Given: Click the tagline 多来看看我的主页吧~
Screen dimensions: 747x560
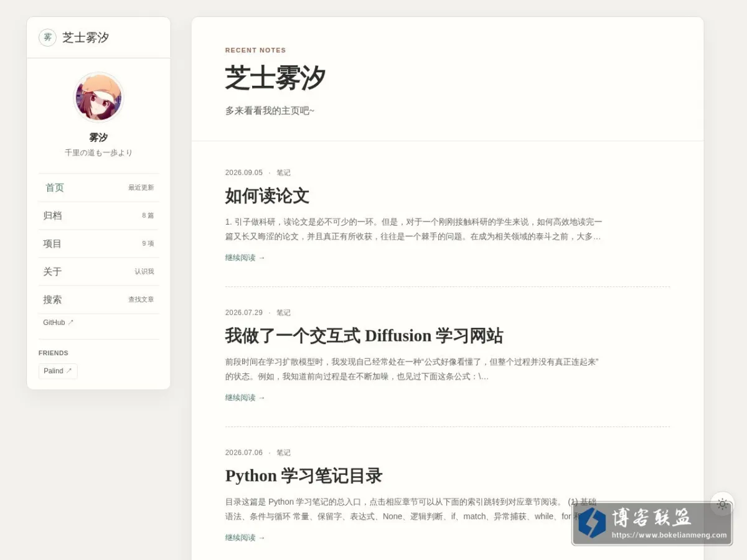Looking at the screenshot, I should point(270,111).
